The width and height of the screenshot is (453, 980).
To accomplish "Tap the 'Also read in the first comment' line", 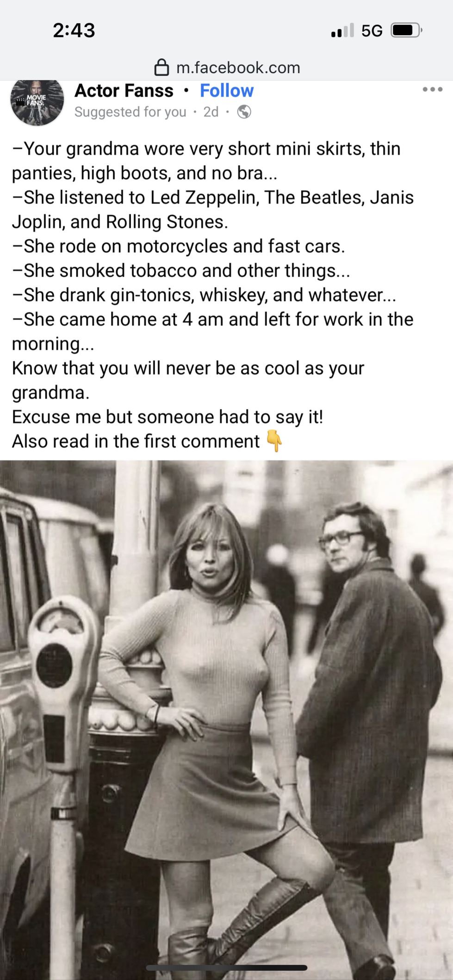I will tap(136, 441).
